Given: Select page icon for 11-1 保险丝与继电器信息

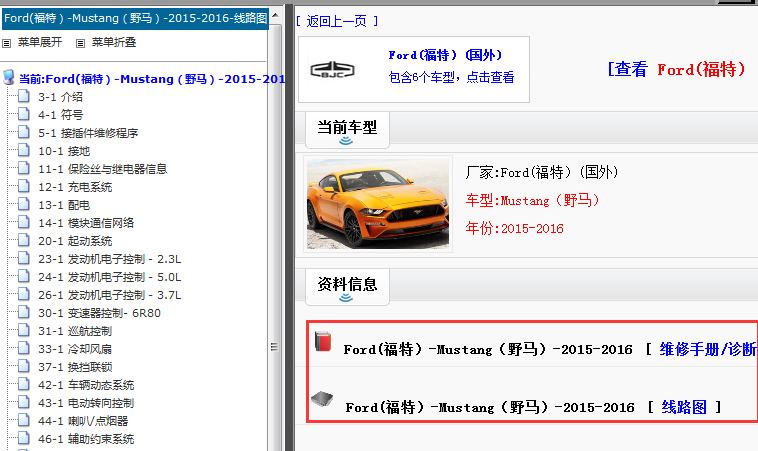Looking at the screenshot, I should click(x=24, y=168).
